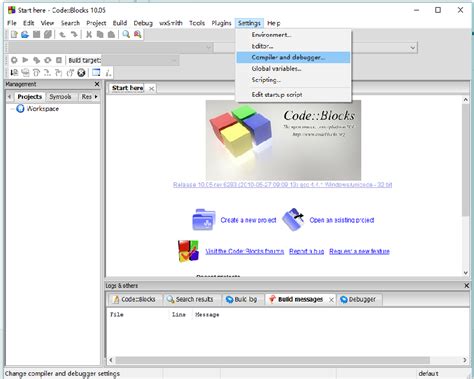Screen dimensions: 474x379
Task: Click the Open an existing project link
Action: tap(342, 220)
